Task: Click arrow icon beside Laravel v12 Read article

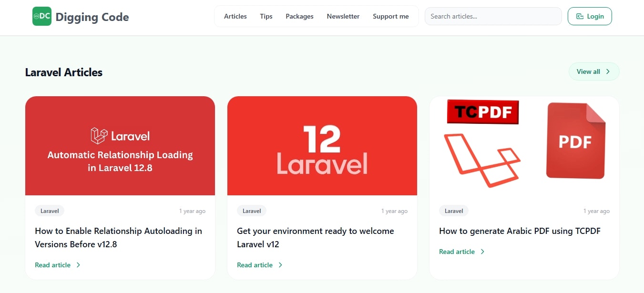Action: [x=280, y=265]
